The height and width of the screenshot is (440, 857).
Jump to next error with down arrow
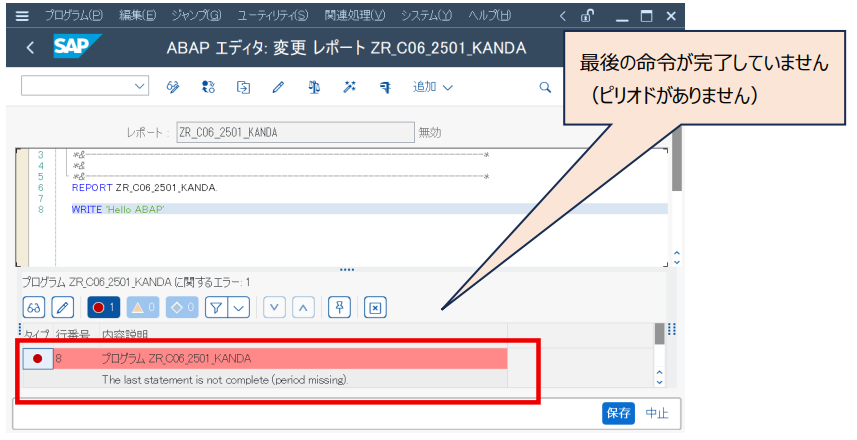(274, 307)
